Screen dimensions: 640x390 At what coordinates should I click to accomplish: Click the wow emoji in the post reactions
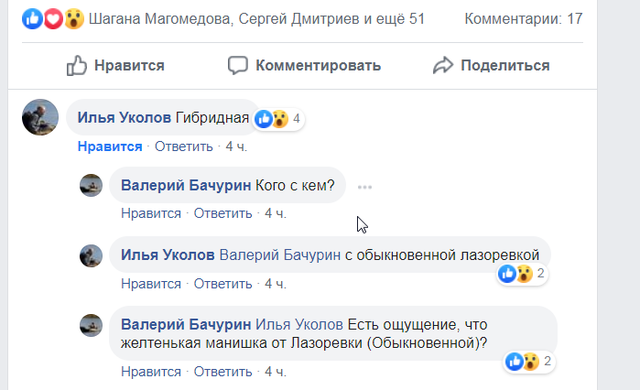point(74,19)
